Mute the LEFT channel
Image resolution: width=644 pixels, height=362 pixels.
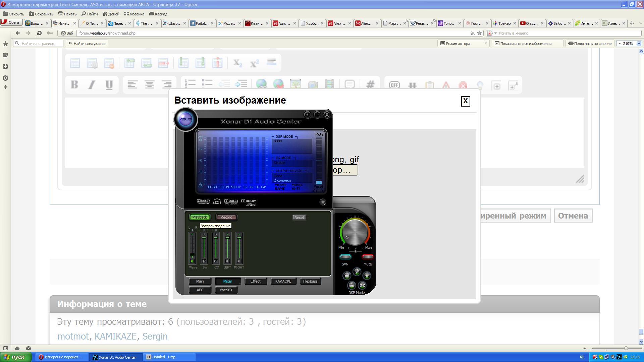(x=227, y=261)
